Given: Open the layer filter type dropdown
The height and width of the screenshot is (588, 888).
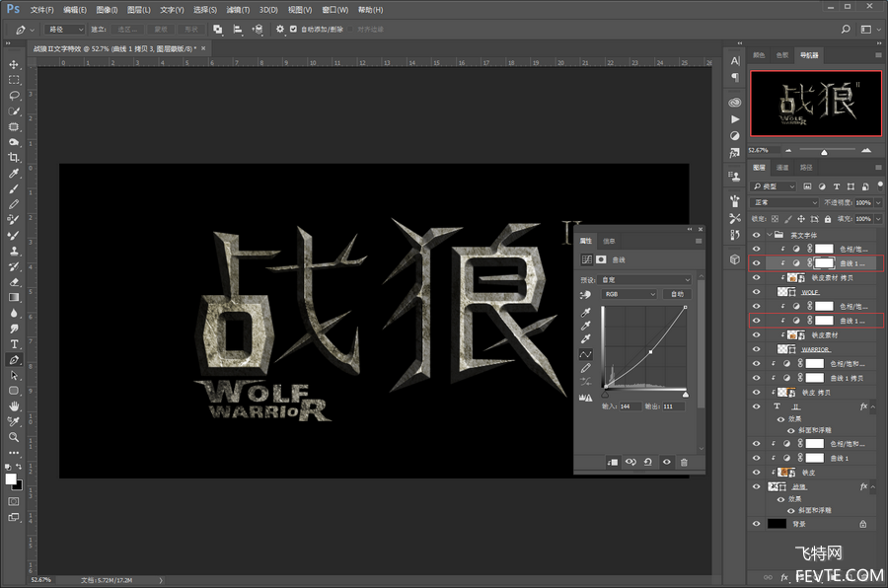Looking at the screenshot, I should click(x=774, y=186).
